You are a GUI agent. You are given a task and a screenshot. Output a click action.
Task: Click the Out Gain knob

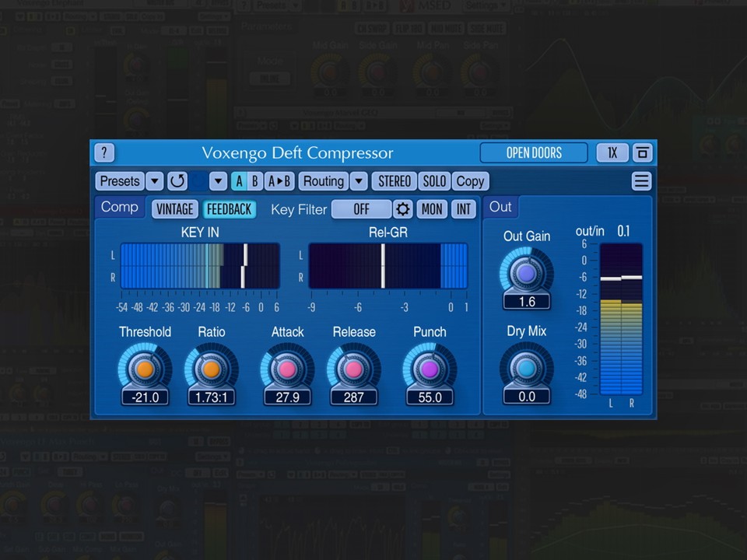[527, 273]
